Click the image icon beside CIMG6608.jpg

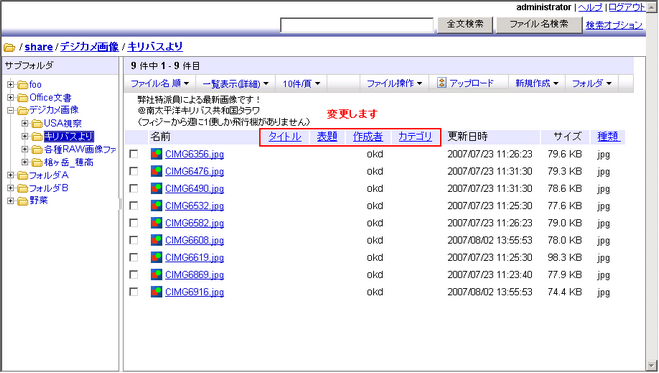[156, 240]
